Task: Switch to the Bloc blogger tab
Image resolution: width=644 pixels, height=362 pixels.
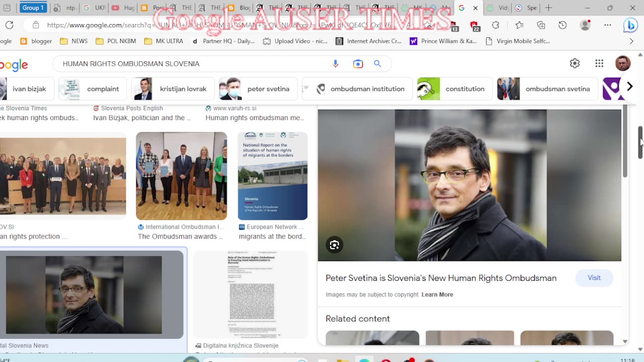Action: pos(238,8)
